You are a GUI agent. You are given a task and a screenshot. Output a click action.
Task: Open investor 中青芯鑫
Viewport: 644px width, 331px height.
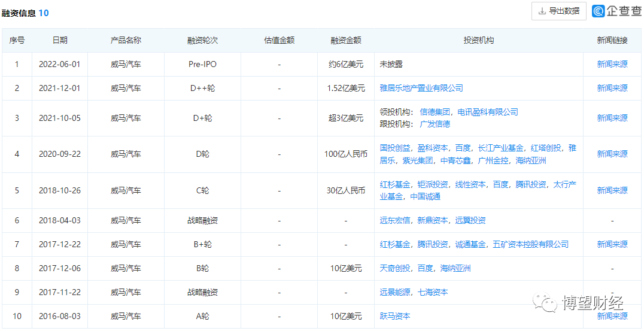tap(455, 160)
